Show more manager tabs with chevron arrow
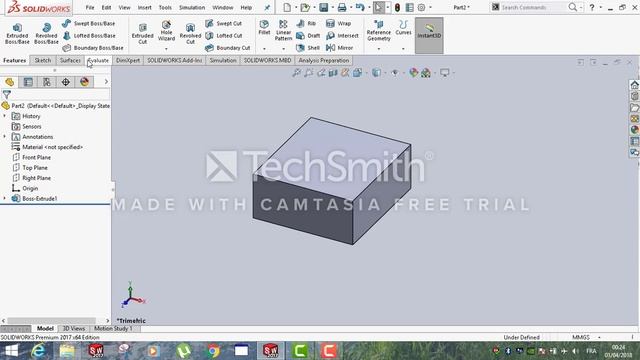Screen dimensions: 640x360 (x=106, y=82)
